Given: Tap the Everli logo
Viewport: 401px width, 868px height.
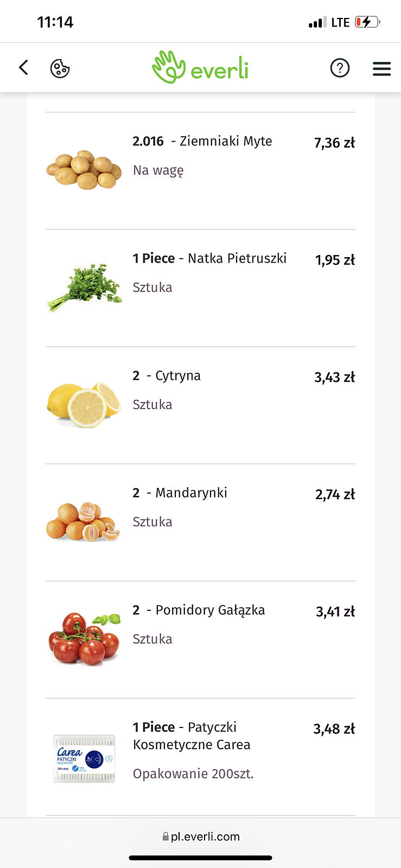Looking at the screenshot, I should 200,68.
